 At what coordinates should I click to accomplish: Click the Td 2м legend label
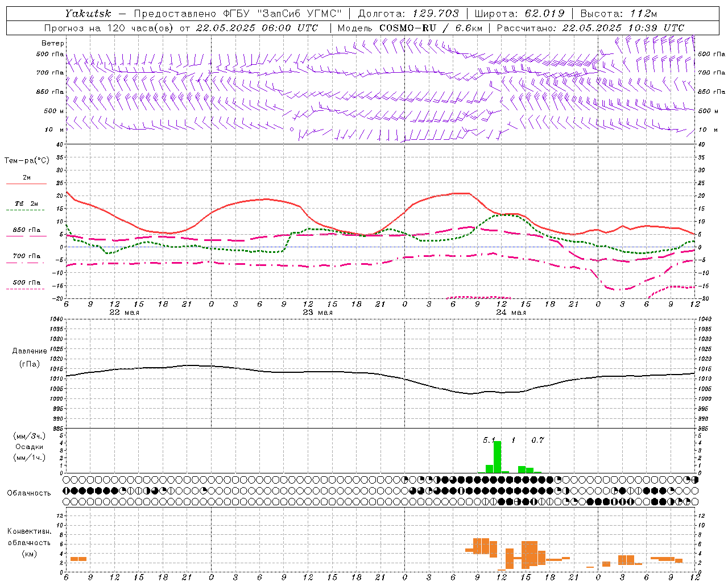[x=27, y=203]
